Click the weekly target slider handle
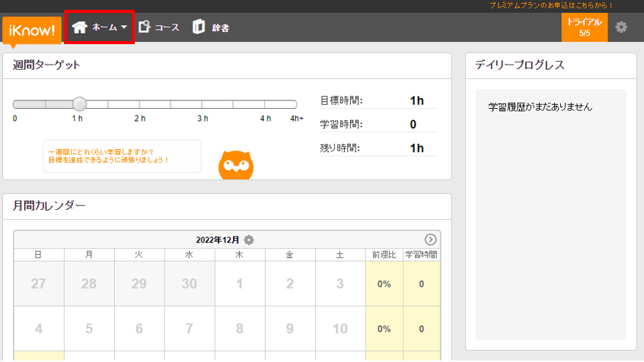644x362 pixels. click(x=78, y=104)
